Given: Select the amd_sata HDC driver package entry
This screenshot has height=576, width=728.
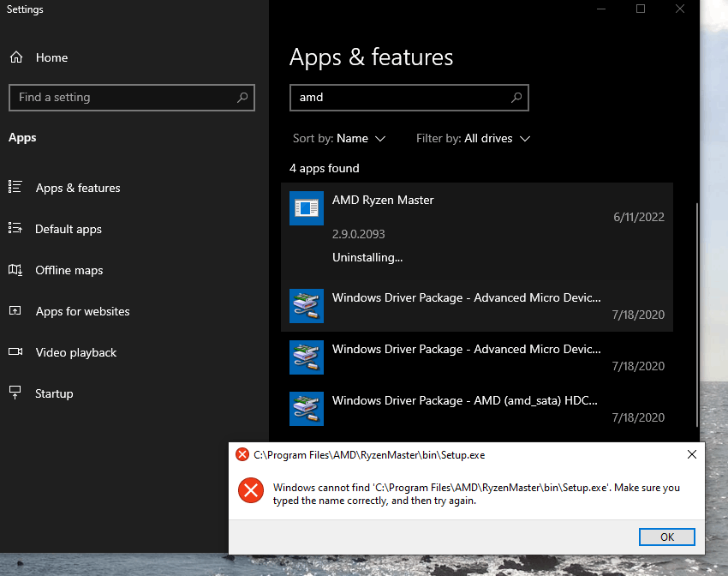Looking at the screenshot, I should [x=477, y=409].
